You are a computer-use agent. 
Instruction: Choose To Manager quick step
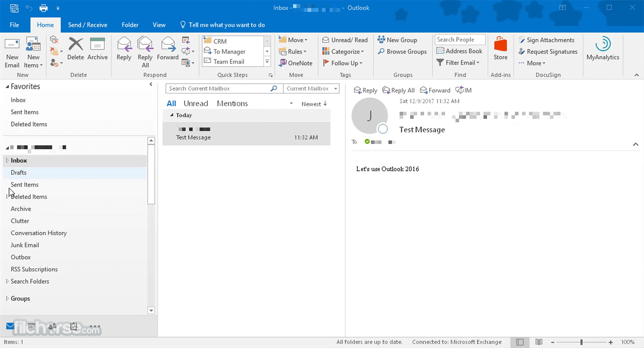(233, 51)
